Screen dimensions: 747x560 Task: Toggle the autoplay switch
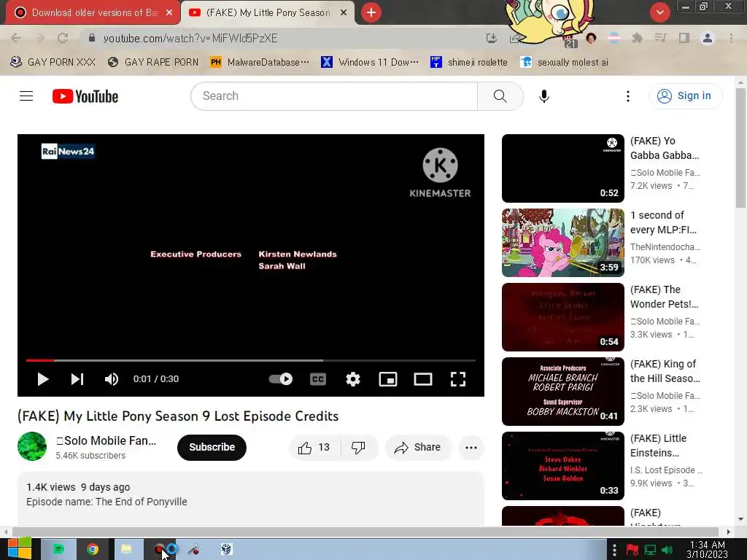pos(281,379)
